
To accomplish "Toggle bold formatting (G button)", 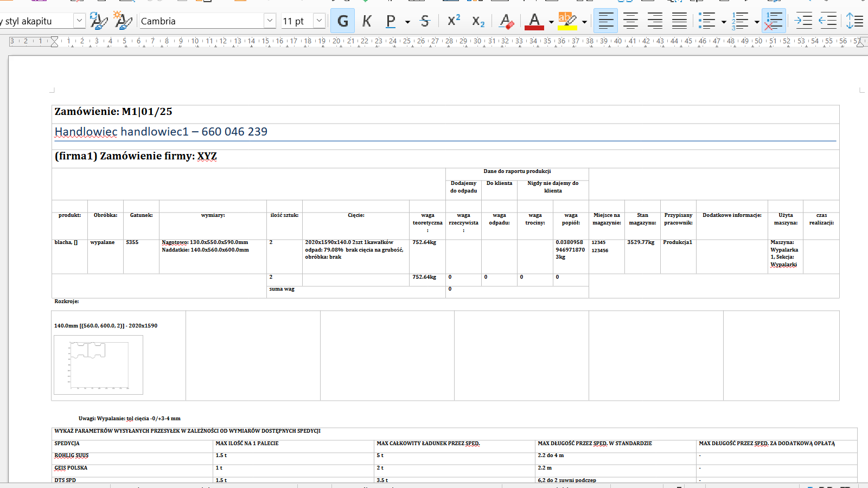I will [342, 21].
